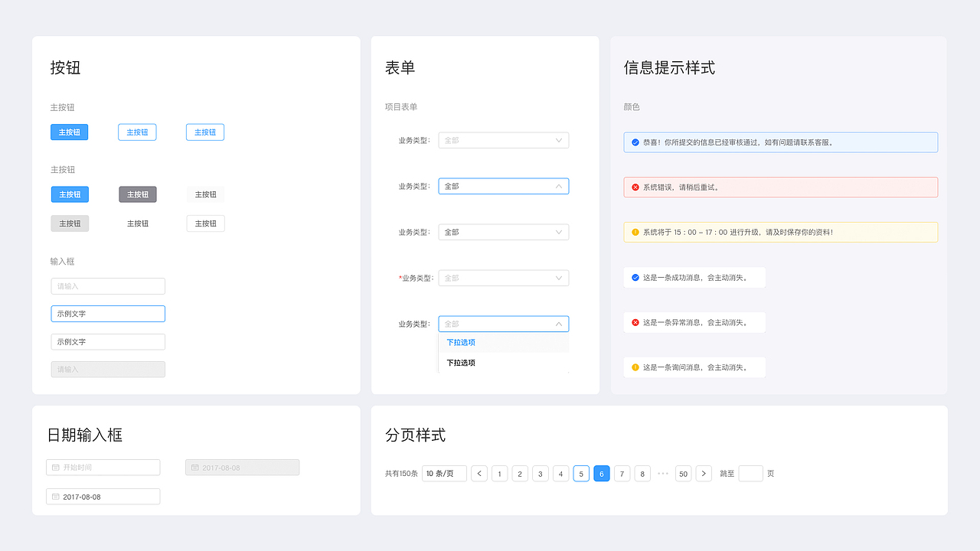Click the active page 6 button
980x551 pixels.
coord(602,474)
